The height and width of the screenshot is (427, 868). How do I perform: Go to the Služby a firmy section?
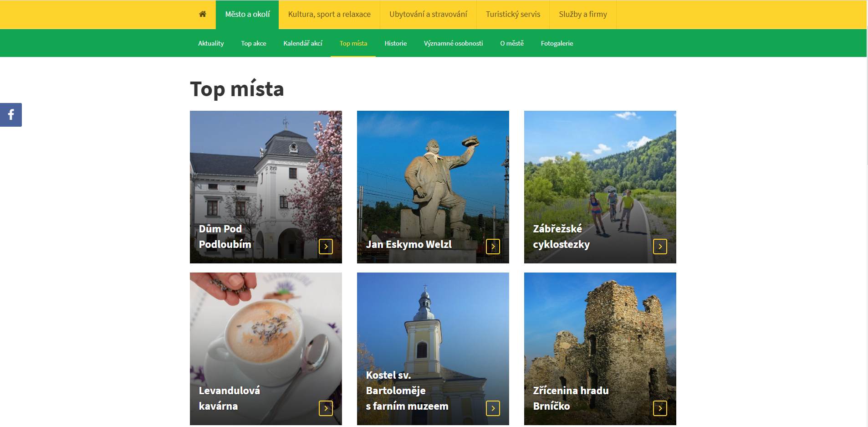582,14
